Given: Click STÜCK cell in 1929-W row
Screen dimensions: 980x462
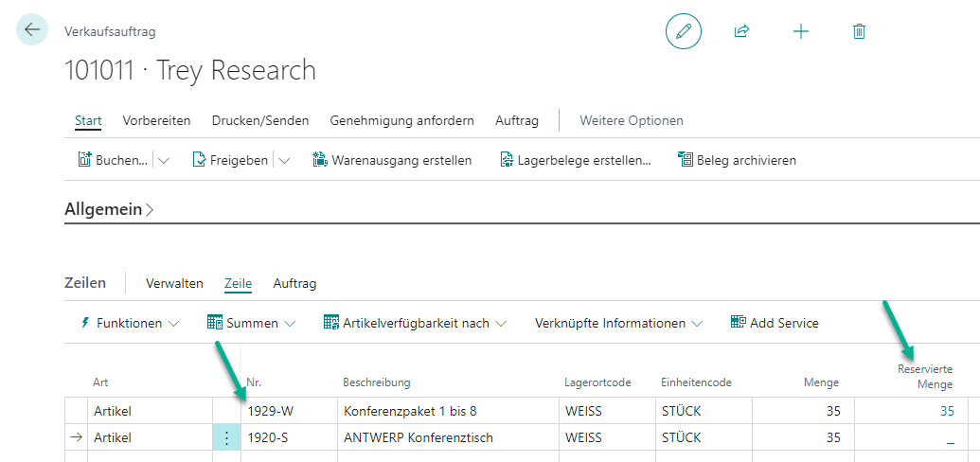Looking at the screenshot, I should pyautogui.click(x=704, y=412).
